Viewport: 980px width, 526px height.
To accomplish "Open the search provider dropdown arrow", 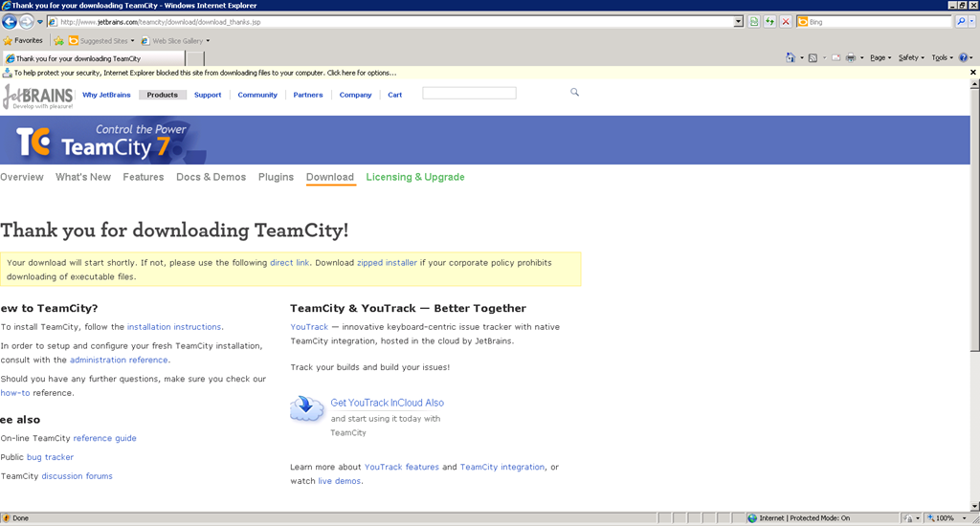I will [972, 22].
